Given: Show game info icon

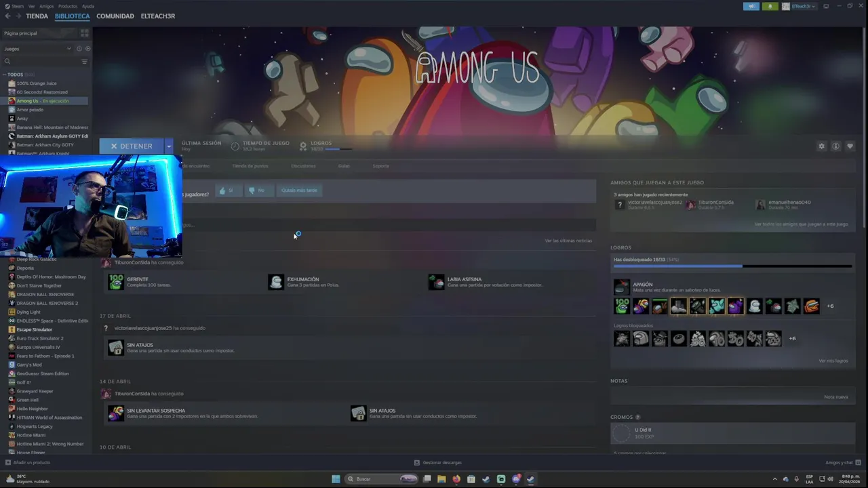Looking at the screenshot, I should click(836, 146).
